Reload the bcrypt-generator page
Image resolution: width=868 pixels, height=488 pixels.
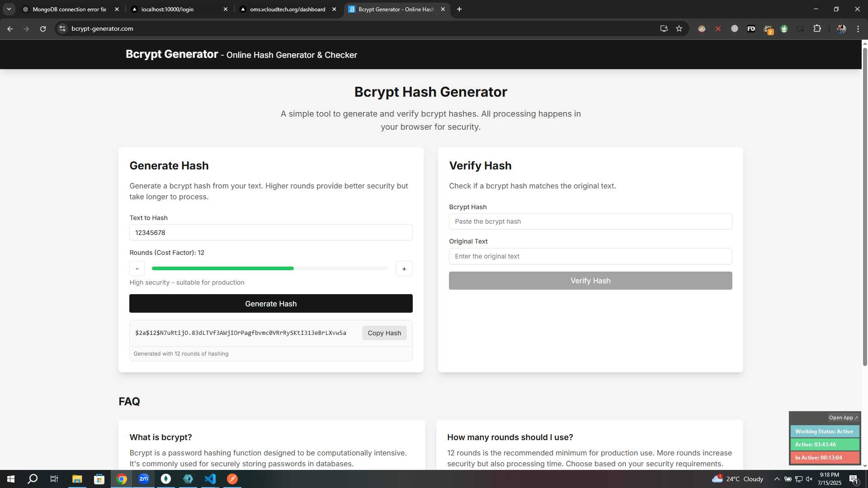[x=43, y=28]
